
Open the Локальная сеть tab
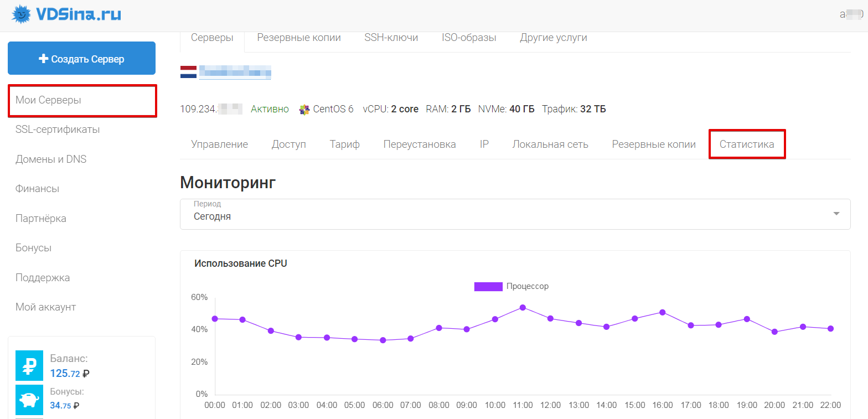coord(550,144)
